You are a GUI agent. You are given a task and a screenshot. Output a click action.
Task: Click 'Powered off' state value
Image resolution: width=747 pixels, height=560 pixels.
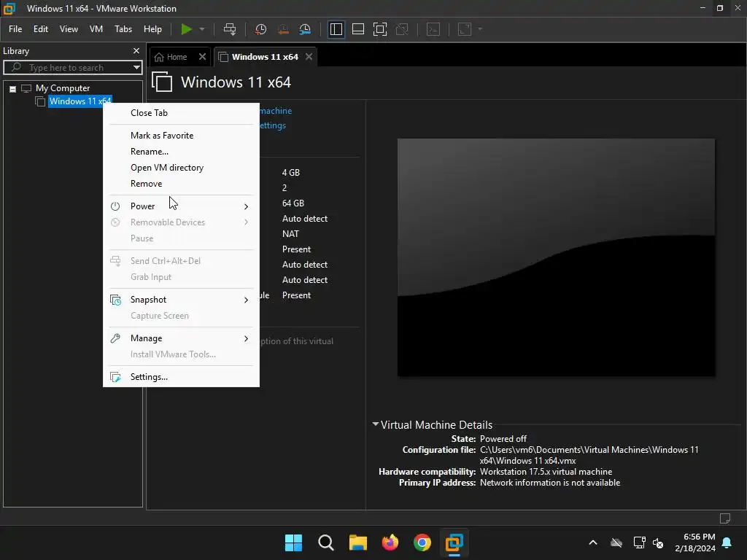(503, 438)
